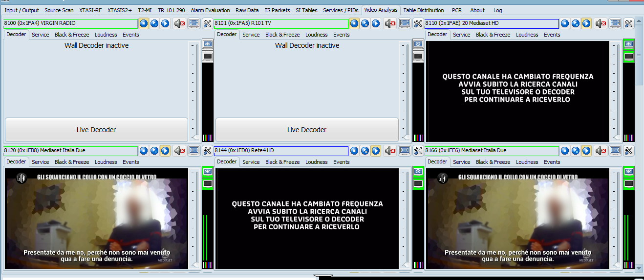Stop decoding 8120 Mediaset Italia Due
The width and height of the screenshot is (644, 280).
[144, 151]
